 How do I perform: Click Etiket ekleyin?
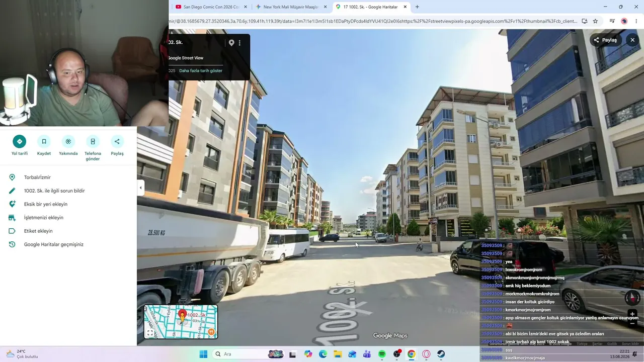pos(68,231)
